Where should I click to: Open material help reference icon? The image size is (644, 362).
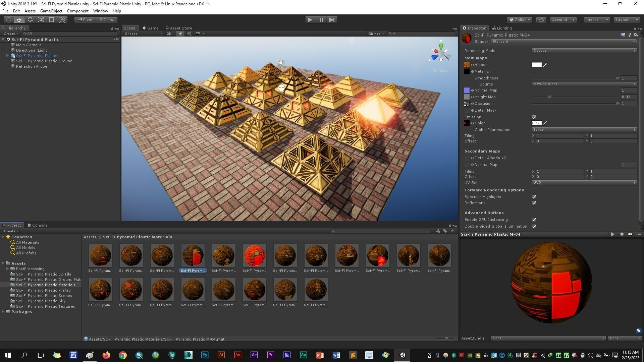tap(623, 35)
